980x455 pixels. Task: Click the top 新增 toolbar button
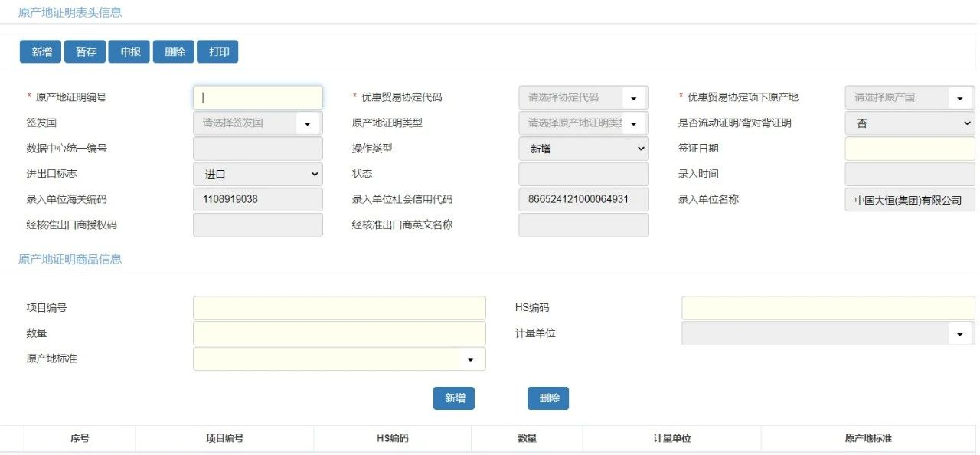click(x=41, y=51)
